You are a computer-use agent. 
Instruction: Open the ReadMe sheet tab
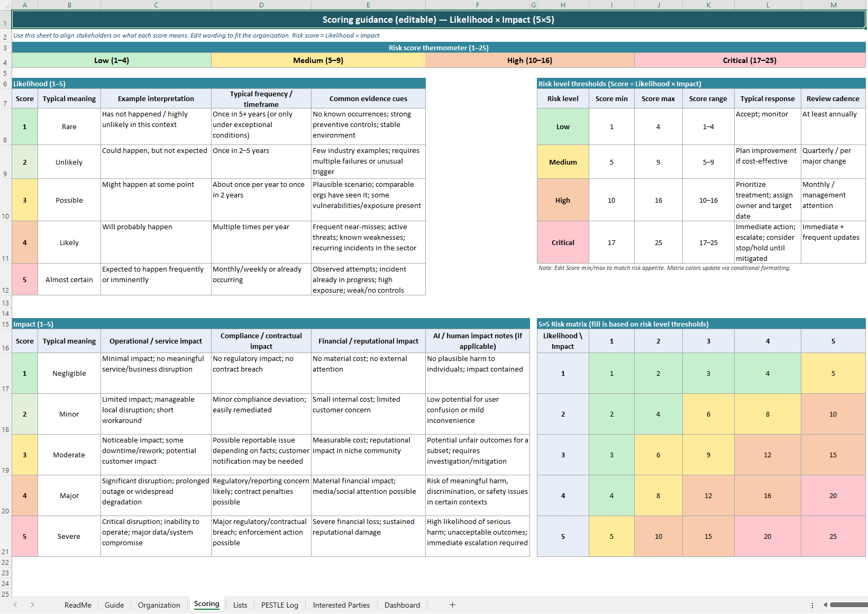click(x=78, y=605)
